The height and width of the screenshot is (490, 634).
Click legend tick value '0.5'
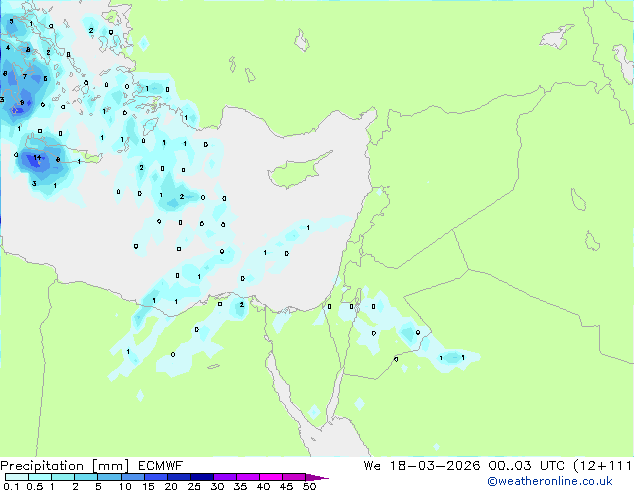point(34,486)
